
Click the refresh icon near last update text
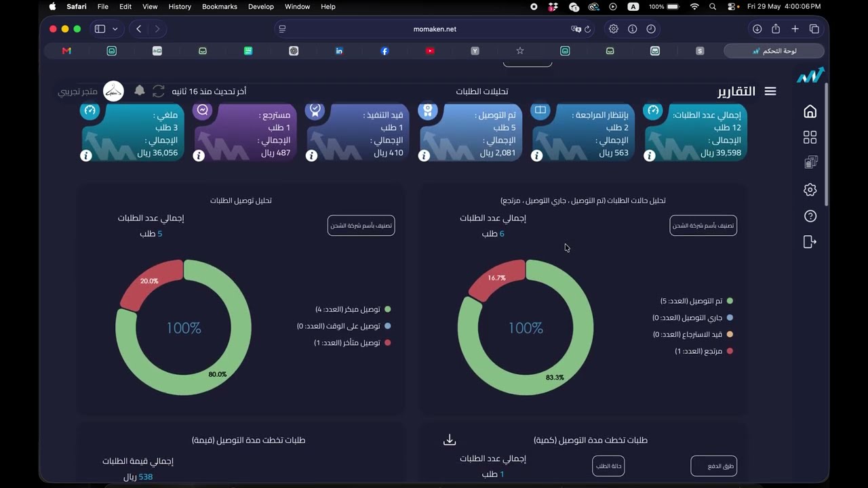point(159,91)
